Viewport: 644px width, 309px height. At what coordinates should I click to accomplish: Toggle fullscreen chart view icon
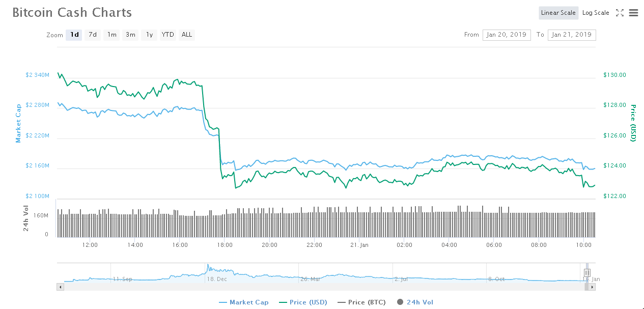tap(620, 13)
